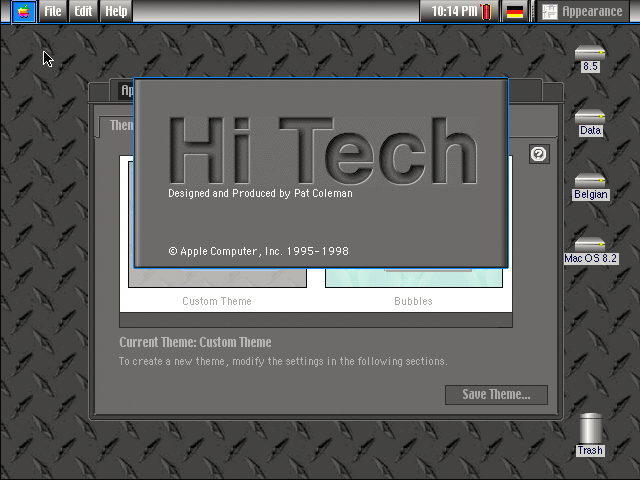This screenshot has height=480, width=640.
Task: Click the Apple Computer copyright line
Action: tap(259, 251)
